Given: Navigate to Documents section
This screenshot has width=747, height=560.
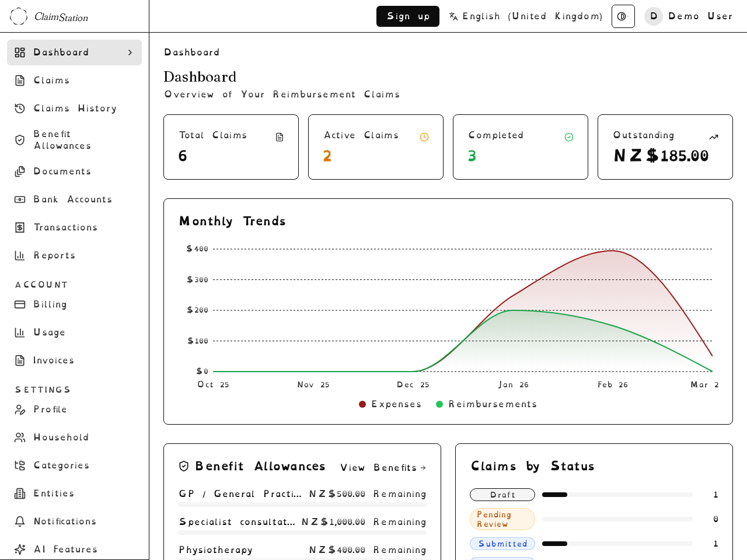Looking at the screenshot, I should 74,171.
